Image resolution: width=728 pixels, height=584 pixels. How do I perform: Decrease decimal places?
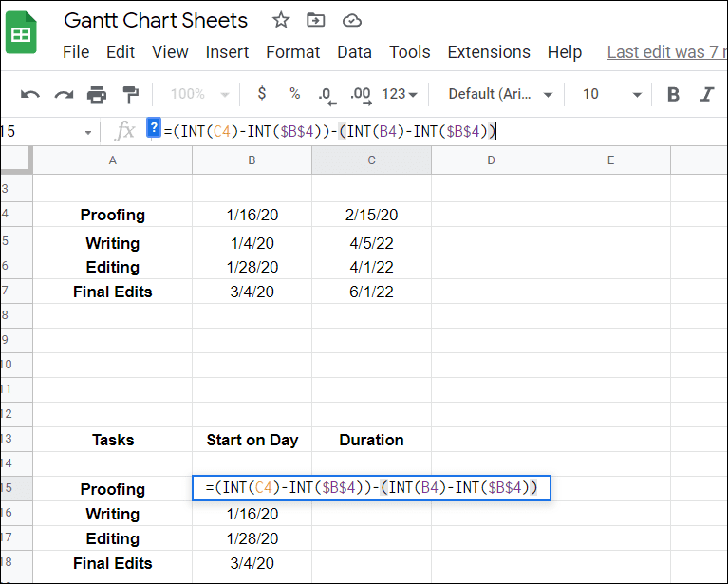point(327,96)
